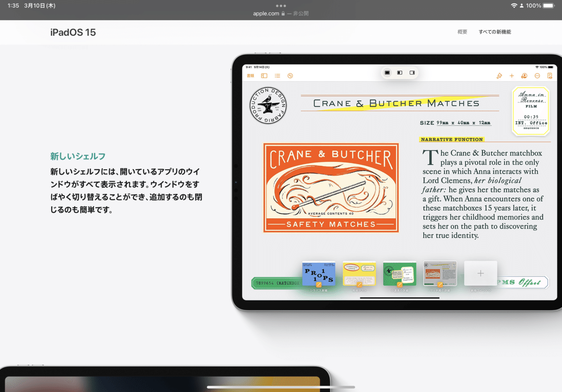
Task: Choose the Slide Over multitasking option
Action: (412, 73)
